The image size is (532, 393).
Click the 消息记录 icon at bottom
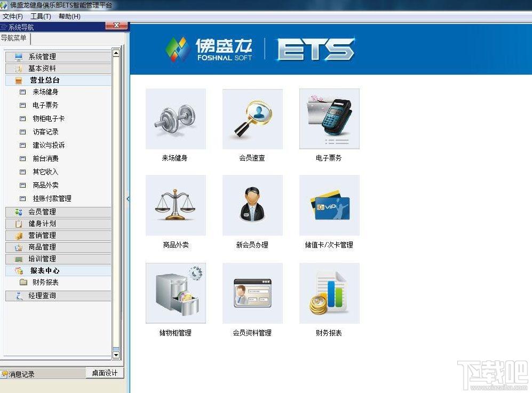click(4, 374)
